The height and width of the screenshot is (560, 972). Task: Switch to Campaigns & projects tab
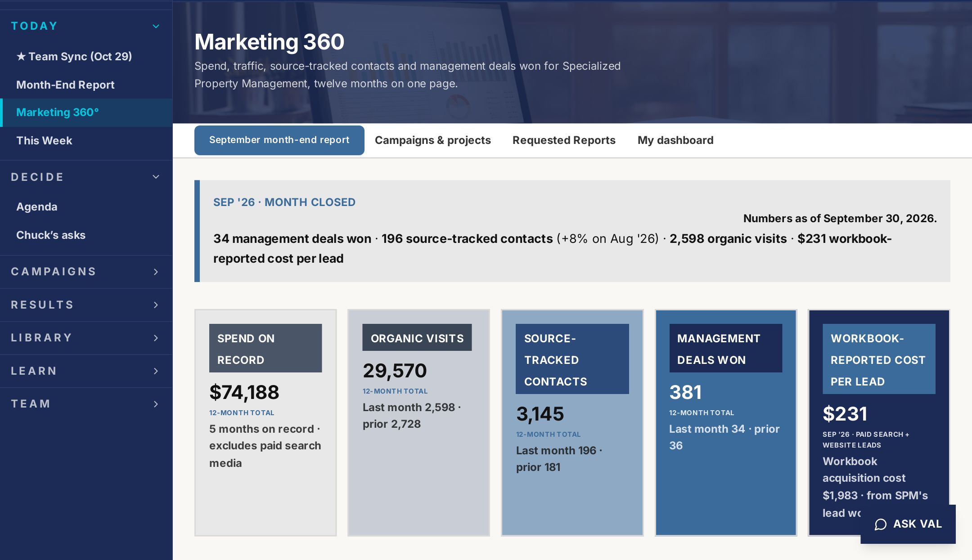click(x=433, y=140)
